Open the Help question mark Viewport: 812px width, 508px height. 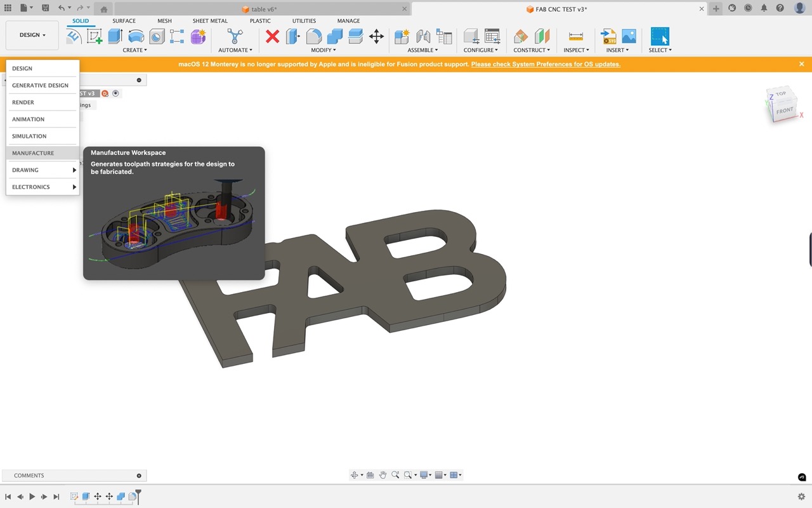pos(780,8)
